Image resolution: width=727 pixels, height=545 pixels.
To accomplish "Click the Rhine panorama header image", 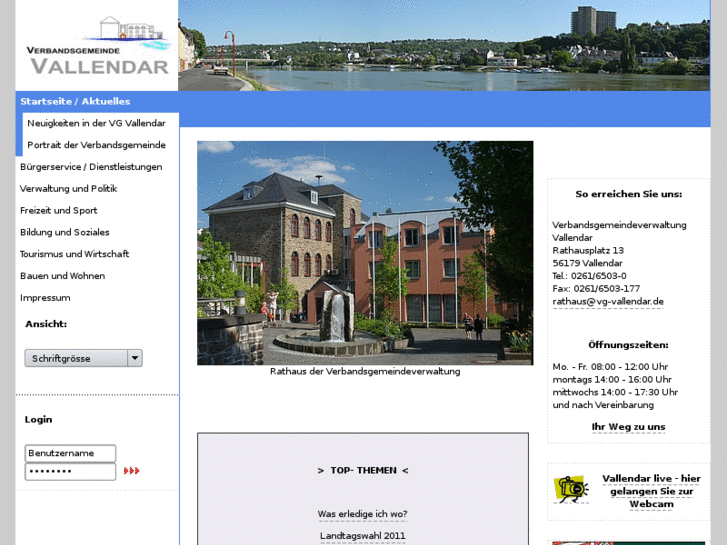I will click(x=444, y=45).
